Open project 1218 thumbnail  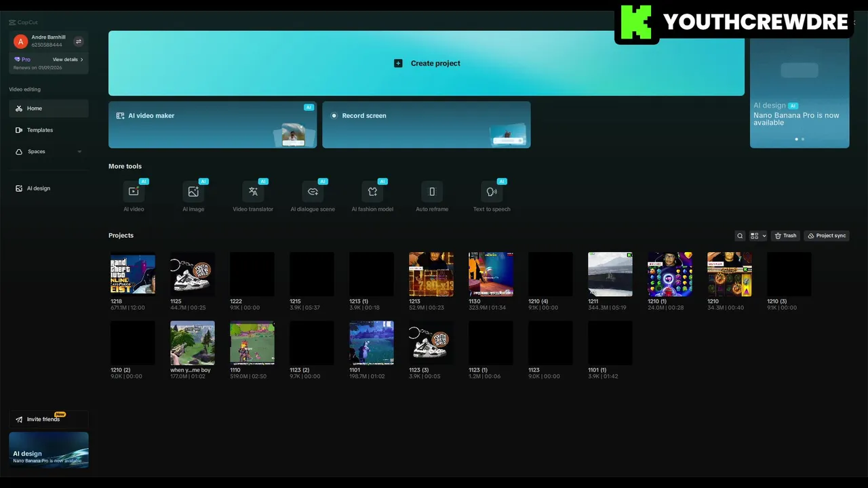point(133,274)
